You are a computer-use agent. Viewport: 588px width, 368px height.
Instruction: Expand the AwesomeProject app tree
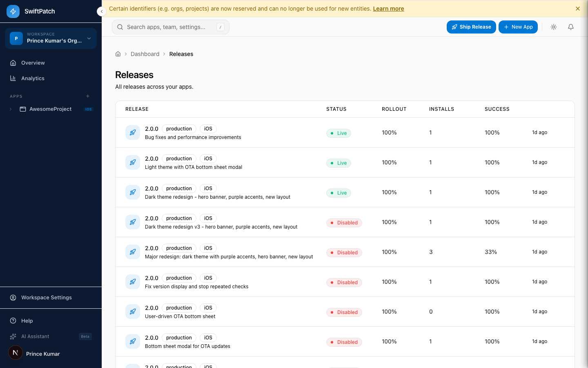[10, 109]
